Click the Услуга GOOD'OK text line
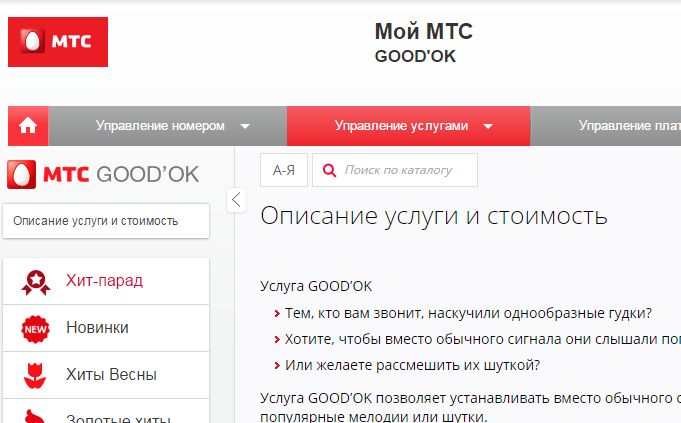Image resolution: width=681 pixels, height=423 pixels. 316,286
